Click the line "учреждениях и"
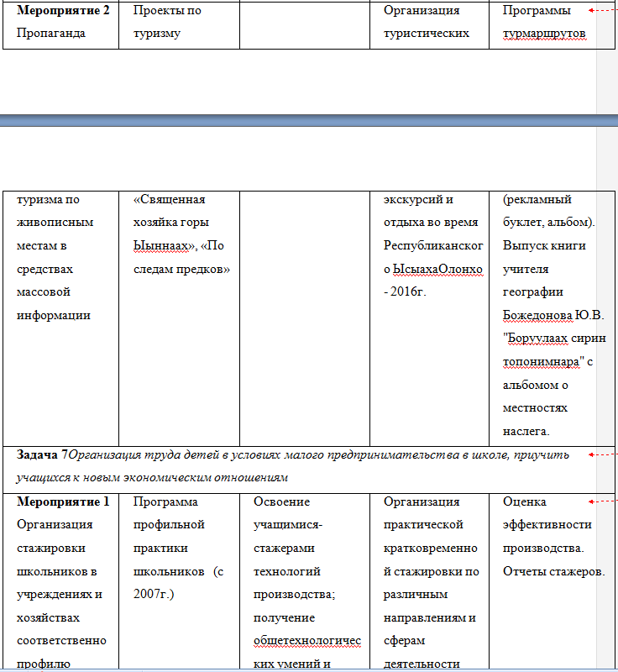Image resolution: width=618 pixels, height=672 pixels. point(60,595)
